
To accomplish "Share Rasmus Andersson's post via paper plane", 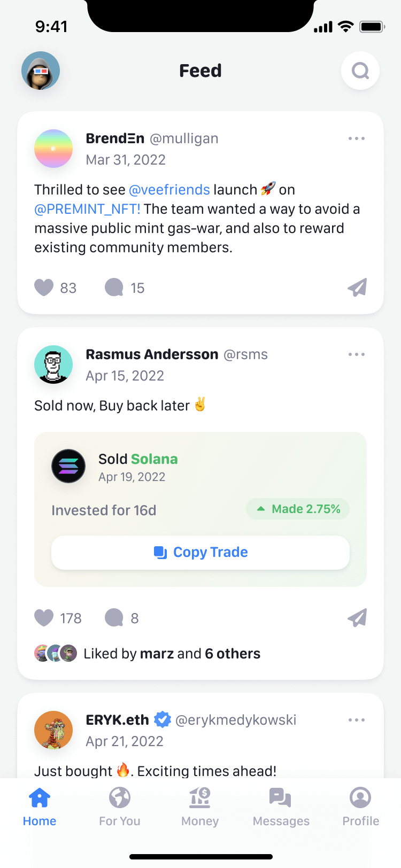I will [x=357, y=618].
